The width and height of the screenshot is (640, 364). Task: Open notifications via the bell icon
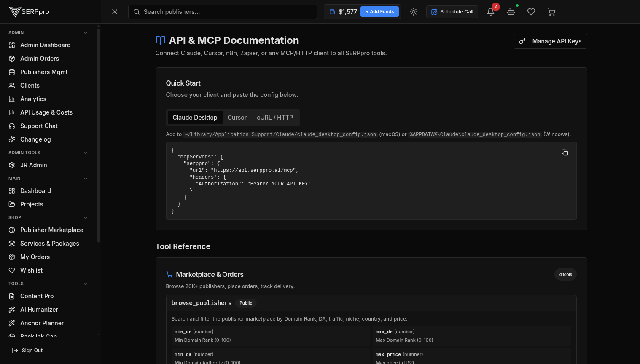(x=490, y=12)
